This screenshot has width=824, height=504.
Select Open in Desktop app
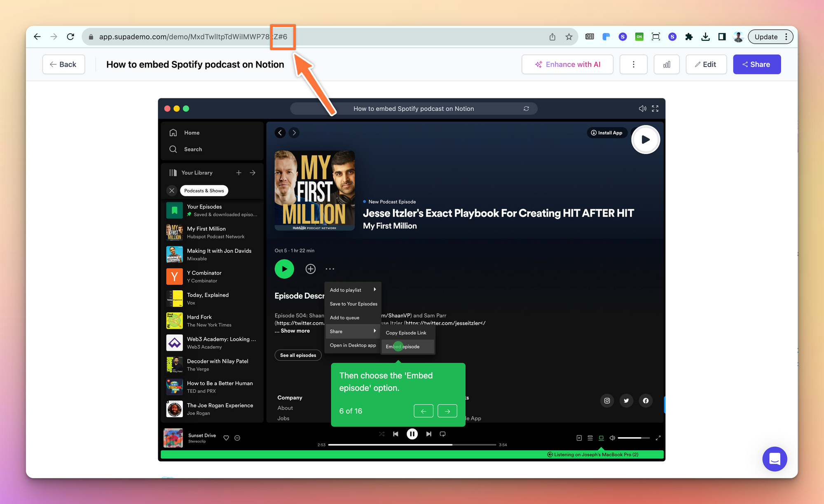coord(353,345)
